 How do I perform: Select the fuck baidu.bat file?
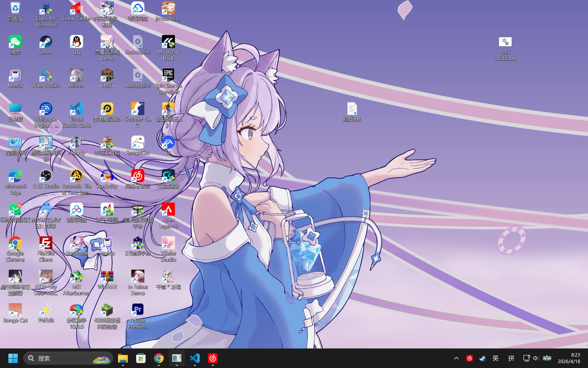(x=505, y=48)
